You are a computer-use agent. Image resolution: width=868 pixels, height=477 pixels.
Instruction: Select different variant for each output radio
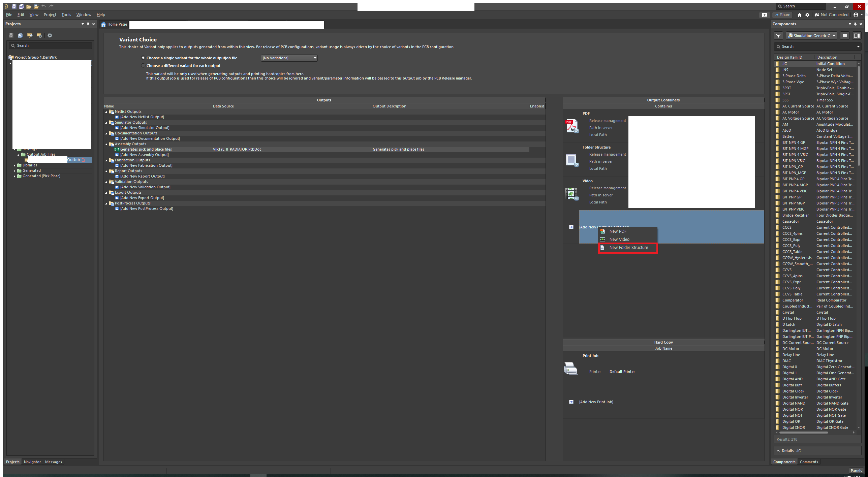(x=143, y=66)
